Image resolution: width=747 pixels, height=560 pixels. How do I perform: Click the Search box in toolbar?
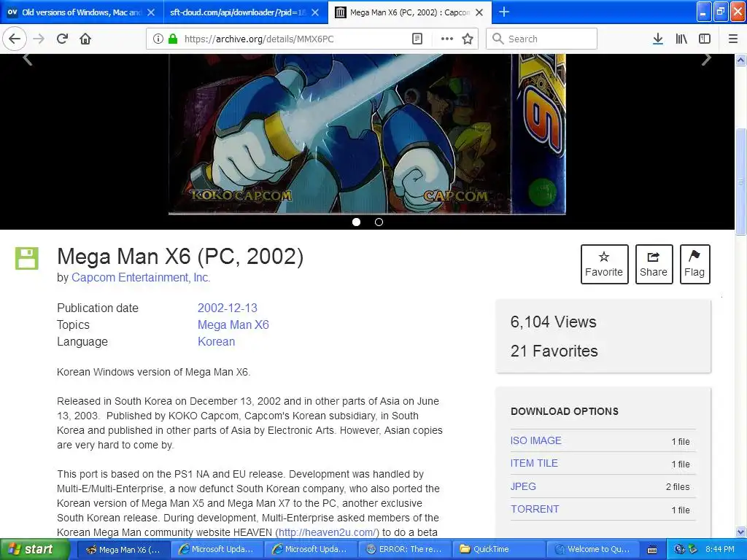pyautogui.click(x=542, y=39)
